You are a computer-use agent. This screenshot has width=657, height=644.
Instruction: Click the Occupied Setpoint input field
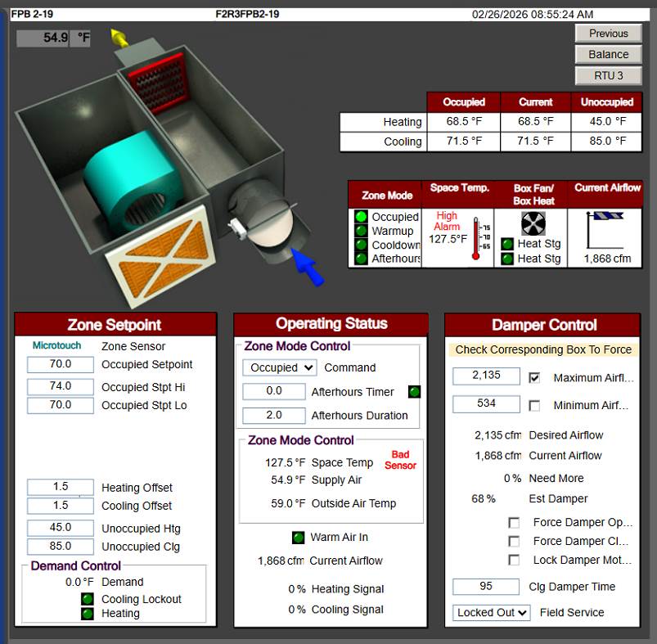[x=61, y=365]
